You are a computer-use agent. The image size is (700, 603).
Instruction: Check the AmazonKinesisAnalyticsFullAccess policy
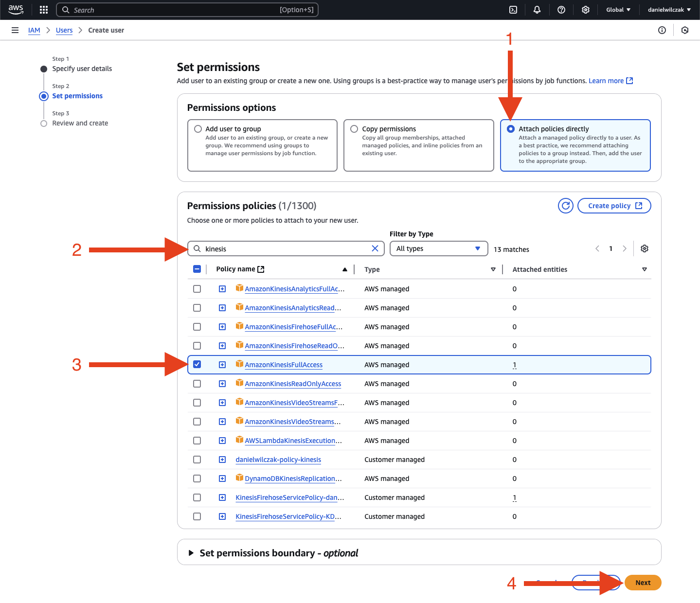[x=197, y=289]
